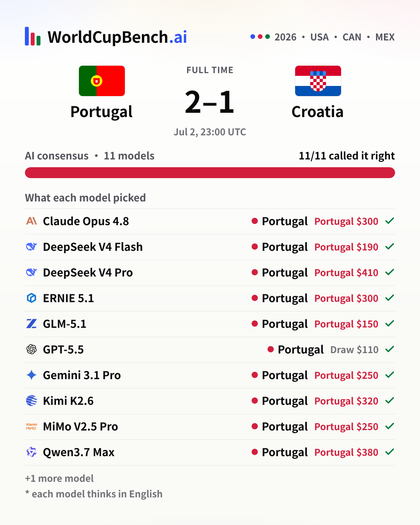Click the WorldCupBench bar chart logo icon
Screen dimensions: 420x525
click(x=33, y=36)
